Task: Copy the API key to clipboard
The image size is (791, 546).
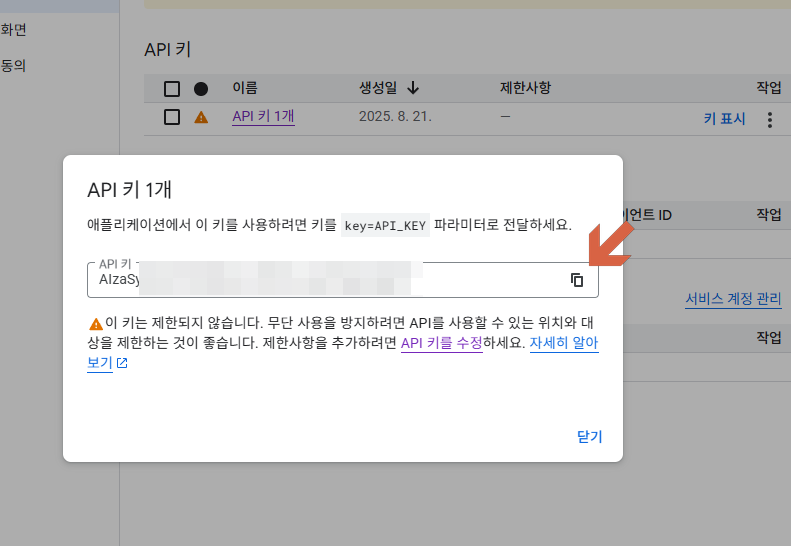Action: click(x=577, y=280)
